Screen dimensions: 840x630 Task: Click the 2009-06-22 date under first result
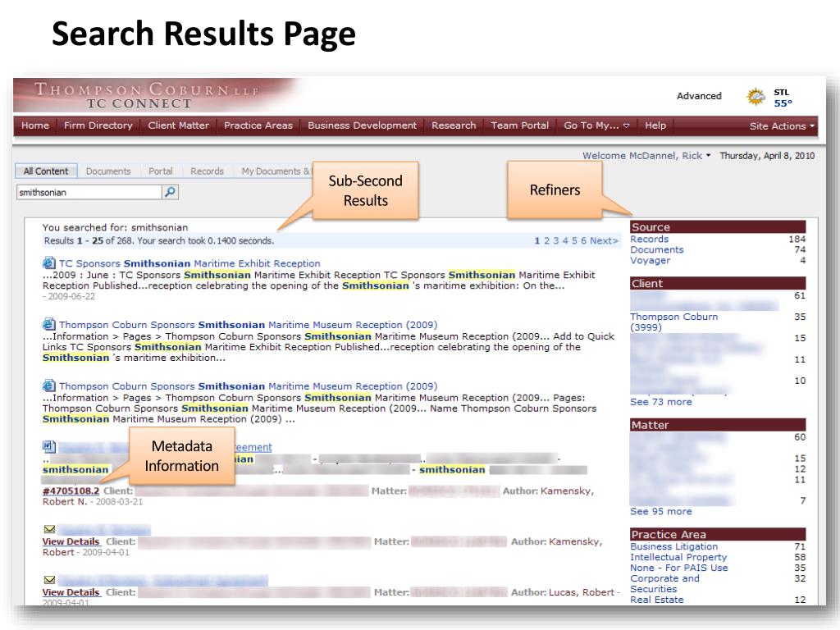(x=71, y=296)
